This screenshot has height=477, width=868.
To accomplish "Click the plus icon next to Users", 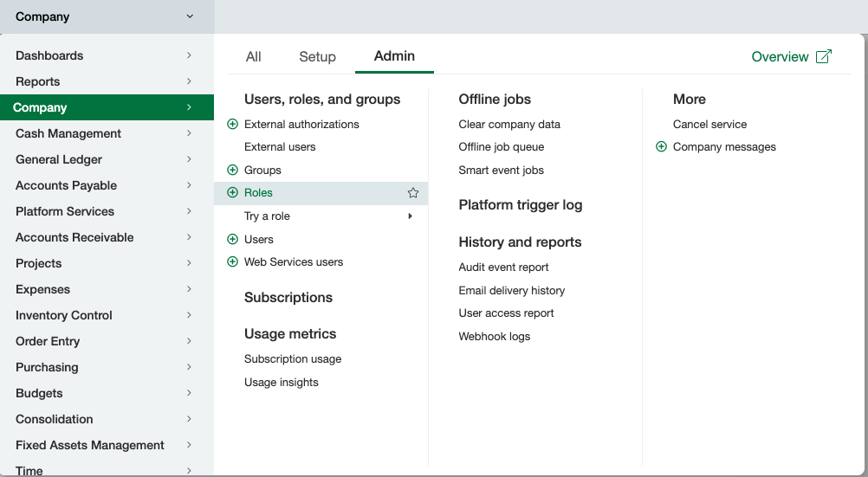I will [232, 239].
